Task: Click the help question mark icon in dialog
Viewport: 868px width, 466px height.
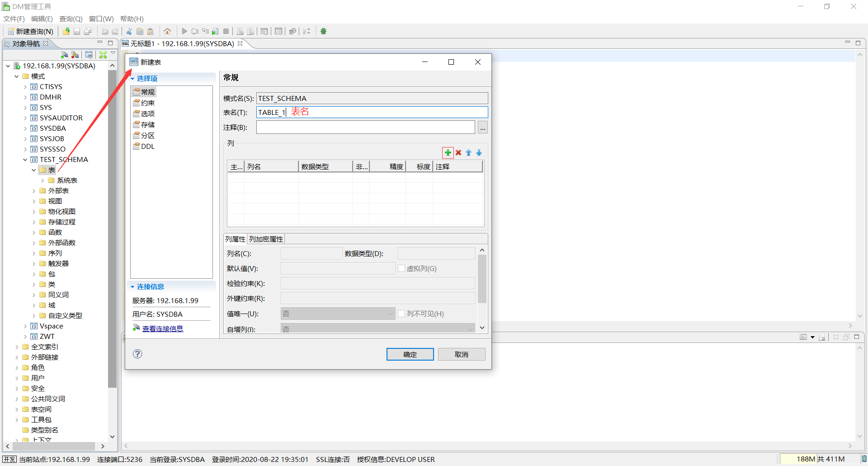Action: 137,354
